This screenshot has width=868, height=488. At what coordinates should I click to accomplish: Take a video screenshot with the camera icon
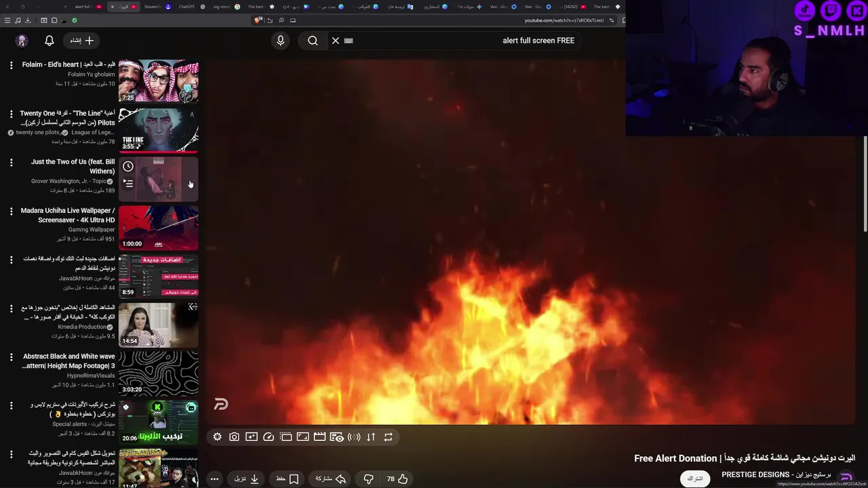pos(234,437)
